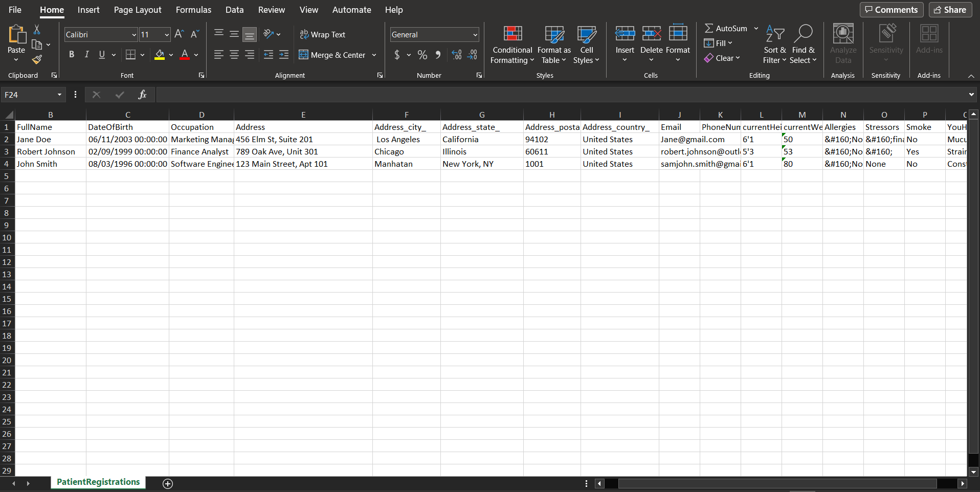Select the PatientRegistrations sheet tab

[x=98, y=482]
